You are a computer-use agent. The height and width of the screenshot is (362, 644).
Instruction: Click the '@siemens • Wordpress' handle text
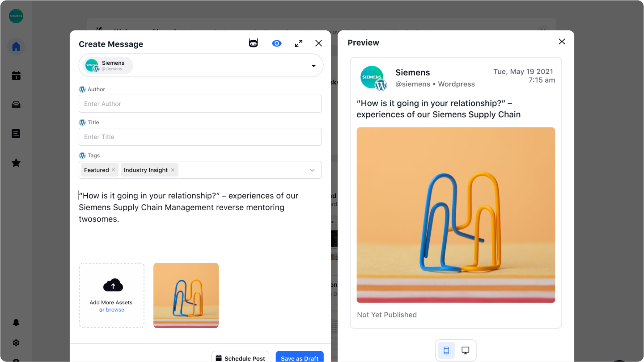[x=435, y=84]
